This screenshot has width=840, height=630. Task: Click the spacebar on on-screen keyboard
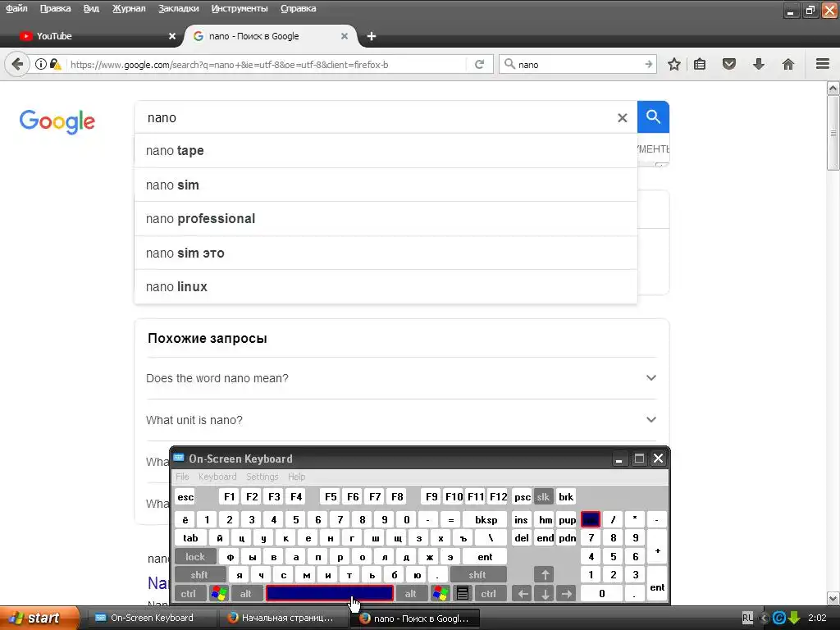330,593
